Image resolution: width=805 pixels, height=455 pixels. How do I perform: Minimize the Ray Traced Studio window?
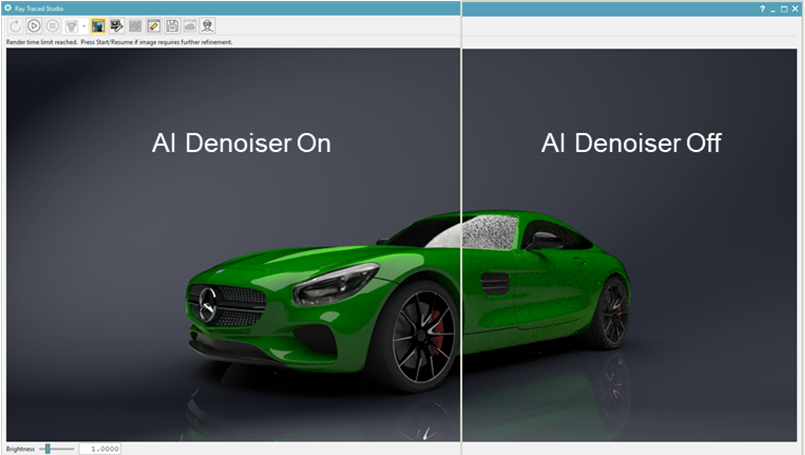pyautogui.click(x=773, y=8)
